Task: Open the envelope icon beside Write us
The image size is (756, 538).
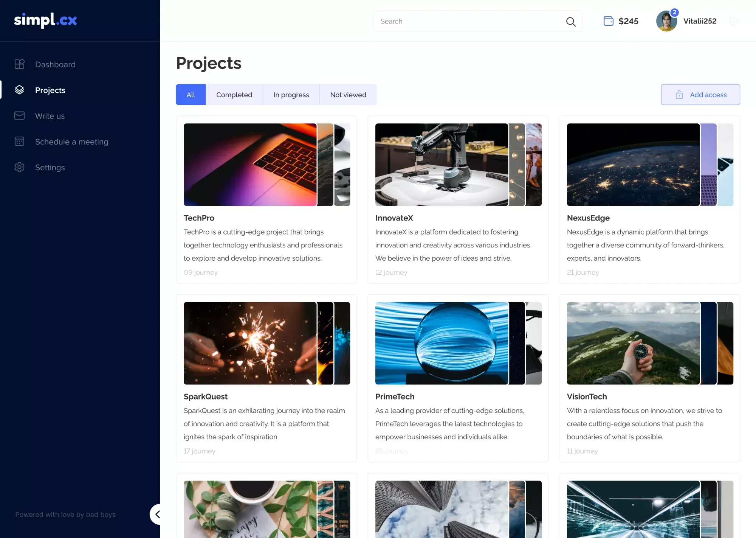Action: (x=20, y=116)
